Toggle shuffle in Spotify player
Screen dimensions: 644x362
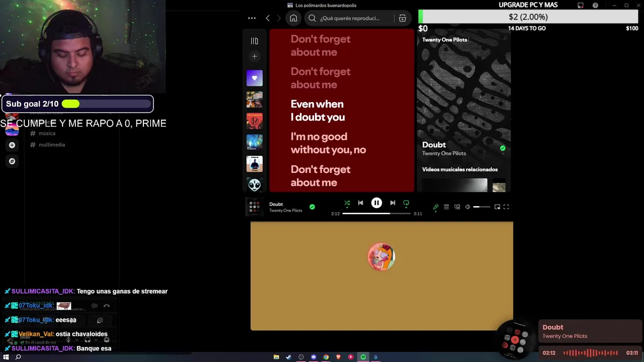[347, 203]
